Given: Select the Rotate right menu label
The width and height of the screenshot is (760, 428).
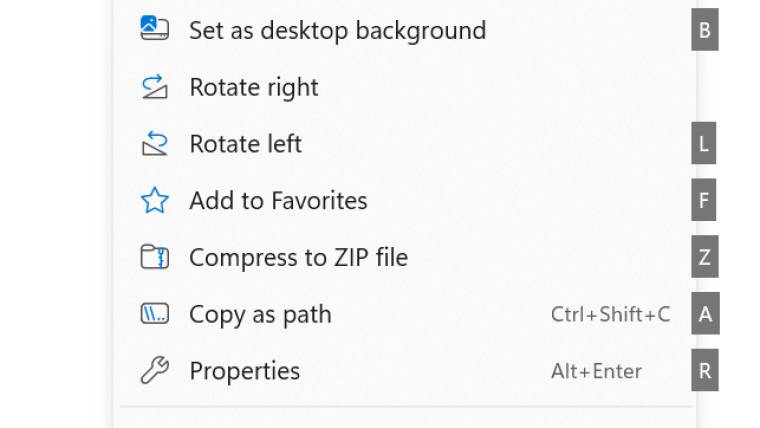Looking at the screenshot, I should (x=253, y=87).
